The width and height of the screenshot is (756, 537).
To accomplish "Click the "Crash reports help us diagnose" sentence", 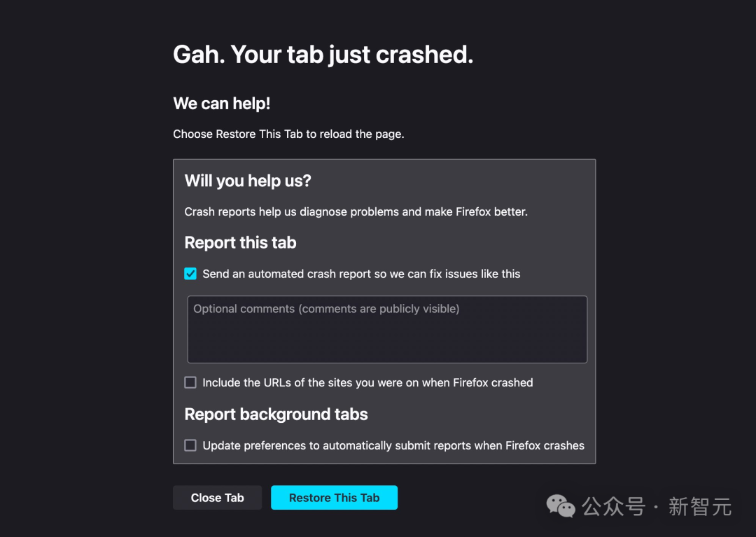I will coord(356,211).
